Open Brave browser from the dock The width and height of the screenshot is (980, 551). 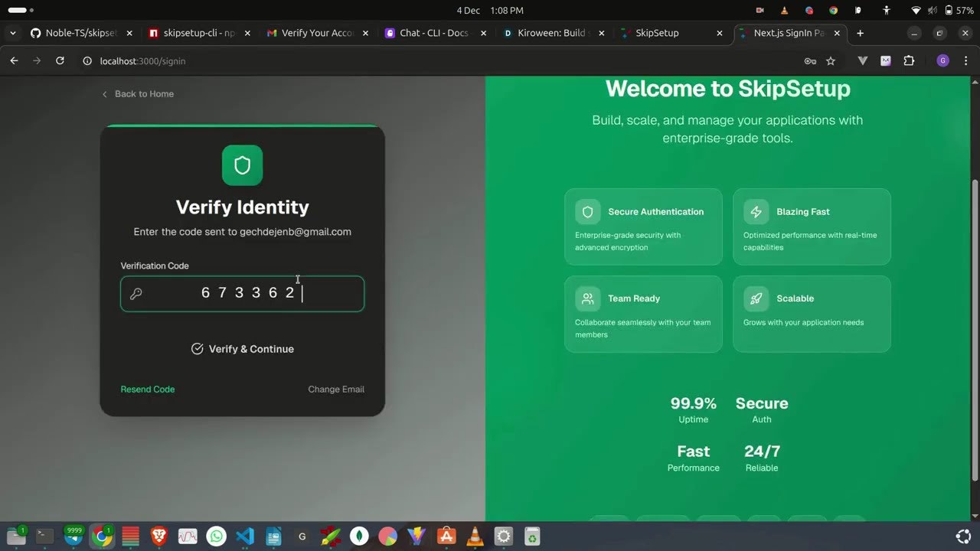(x=159, y=536)
